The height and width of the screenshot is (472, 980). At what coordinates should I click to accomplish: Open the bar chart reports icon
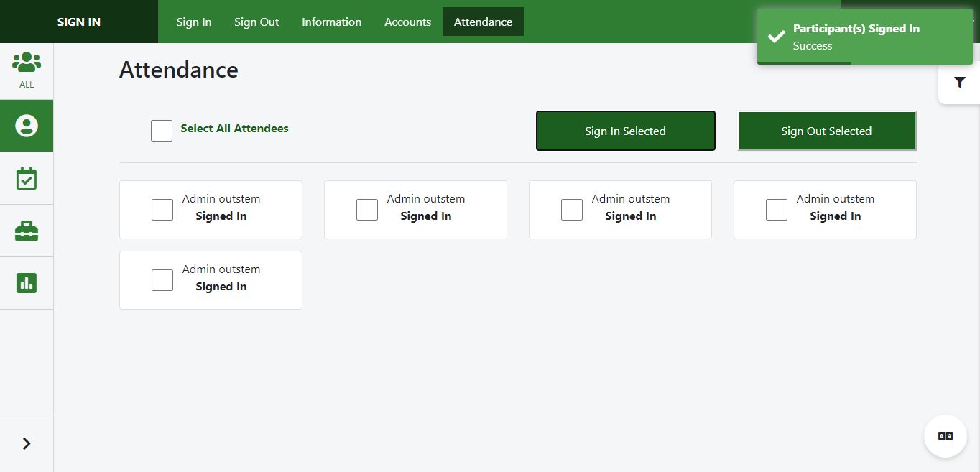27,283
